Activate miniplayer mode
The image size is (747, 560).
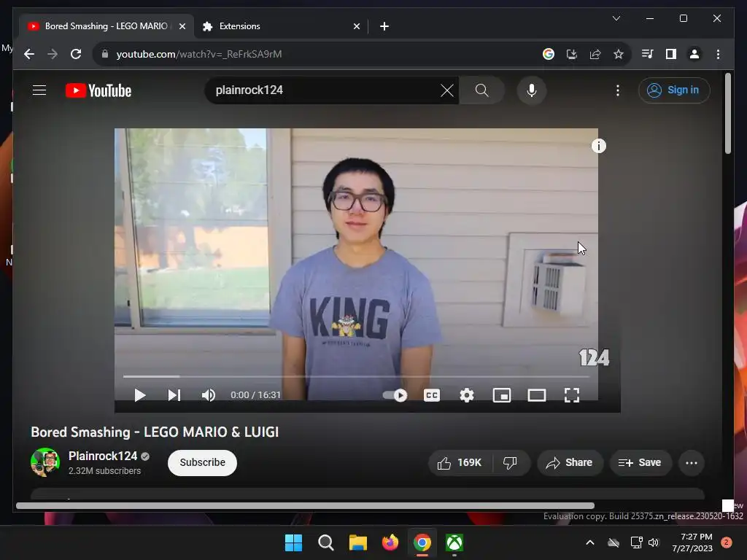(502, 395)
